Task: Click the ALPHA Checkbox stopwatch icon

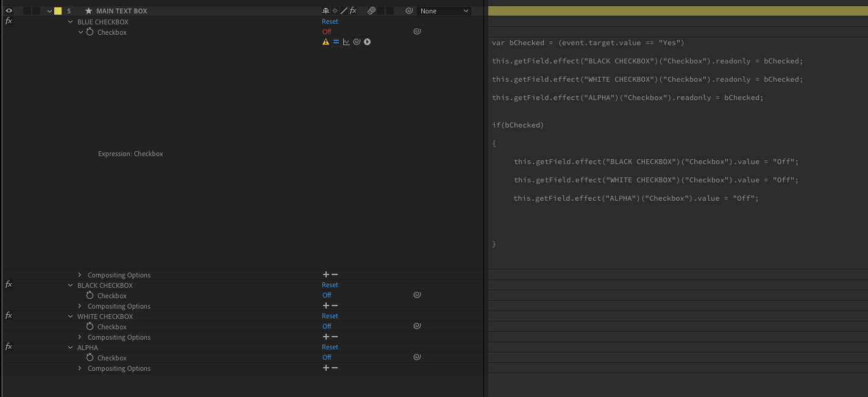Action: [x=90, y=358]
